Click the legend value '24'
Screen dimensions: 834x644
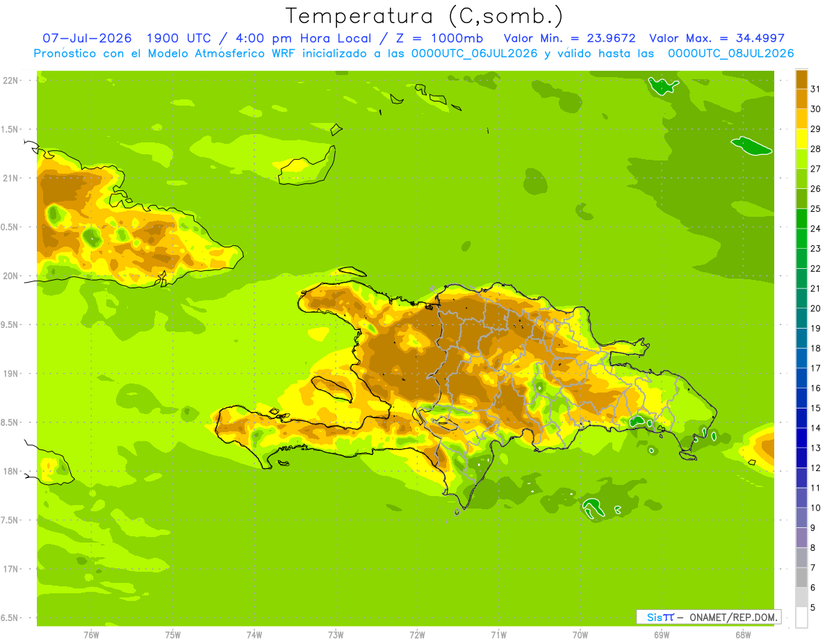coord(815,229)
